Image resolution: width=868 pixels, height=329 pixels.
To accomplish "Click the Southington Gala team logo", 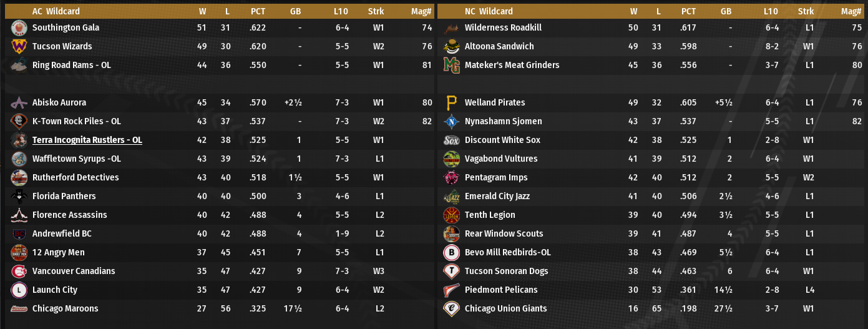I will click(x=19, y=27).
